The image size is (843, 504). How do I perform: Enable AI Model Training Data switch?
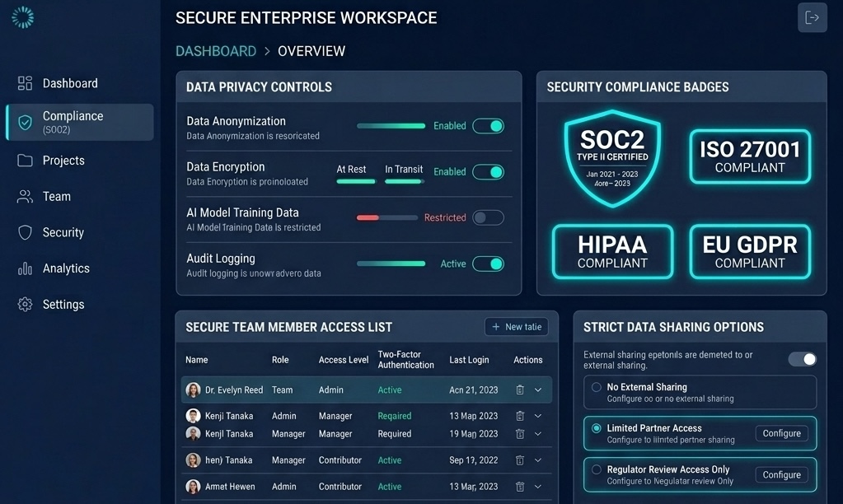point(488,217)
